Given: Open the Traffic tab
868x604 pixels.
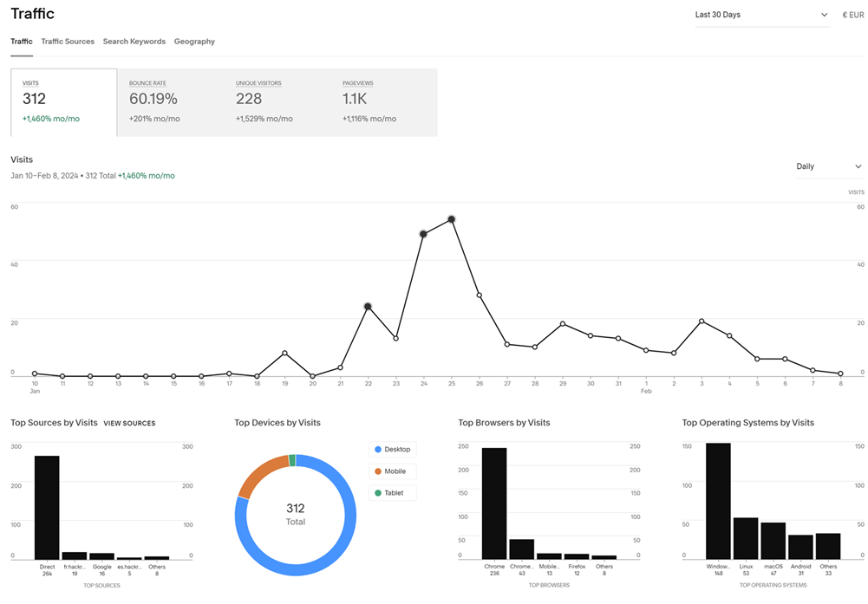Looking at the screenshot, I should point(22,42).
